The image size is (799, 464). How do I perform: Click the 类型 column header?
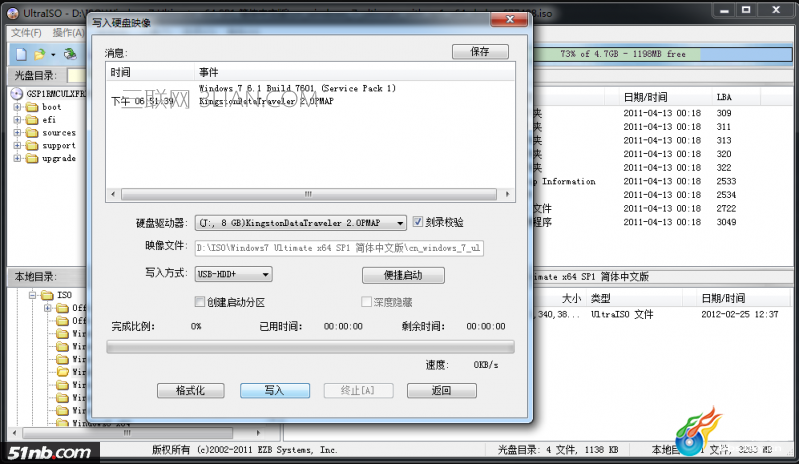click(600, 298)
